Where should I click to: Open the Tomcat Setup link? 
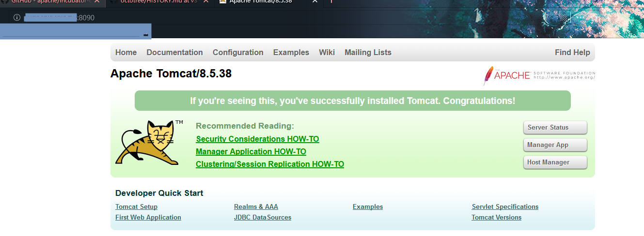136,207
